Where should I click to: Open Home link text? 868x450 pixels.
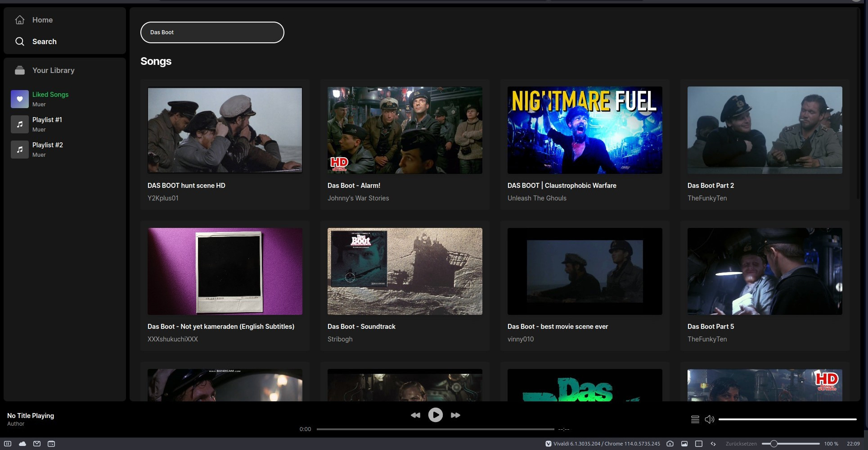(42, 20)
